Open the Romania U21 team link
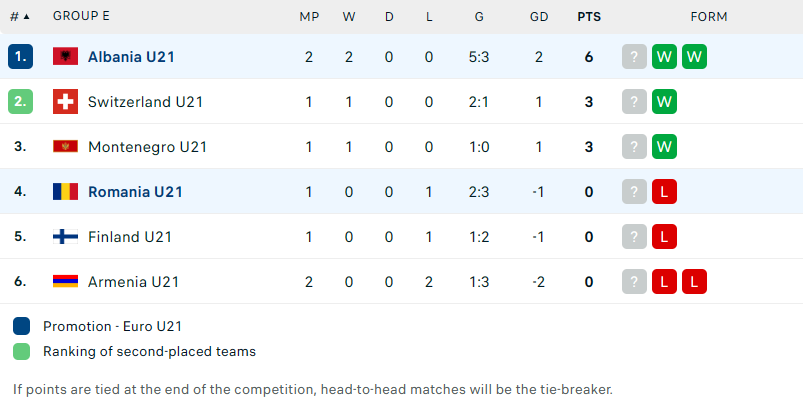The height and width of the screenshot is (402, 803). [135, 192]
